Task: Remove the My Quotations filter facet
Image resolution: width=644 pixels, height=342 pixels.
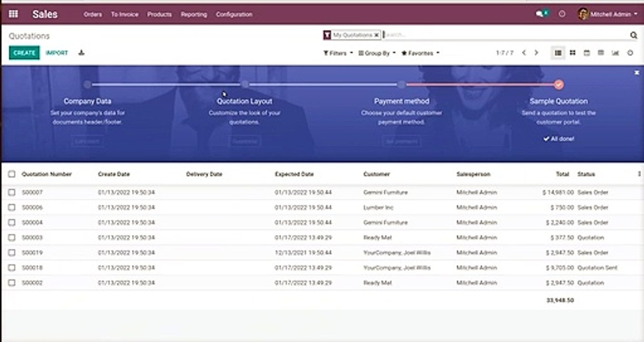Action: 376,35
